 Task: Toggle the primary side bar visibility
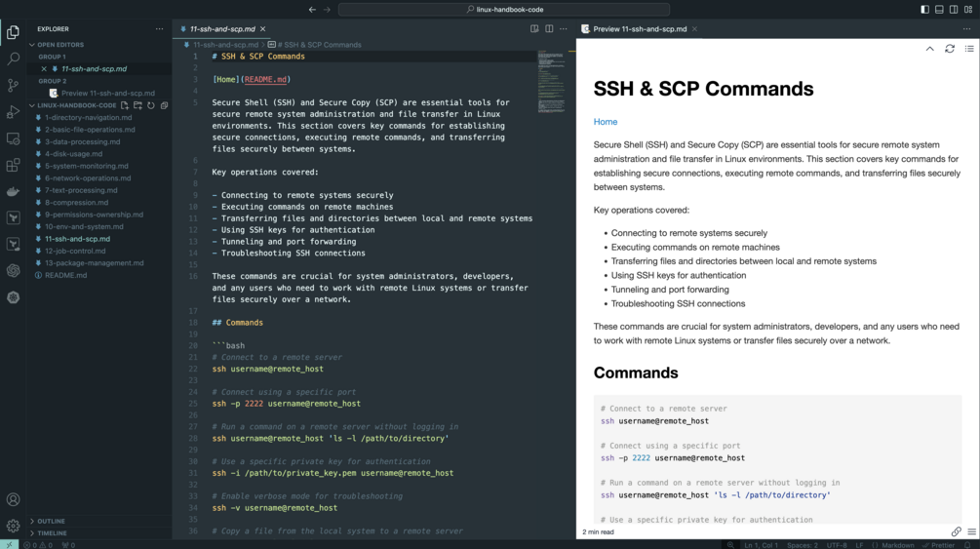click(x=924, y=10)
